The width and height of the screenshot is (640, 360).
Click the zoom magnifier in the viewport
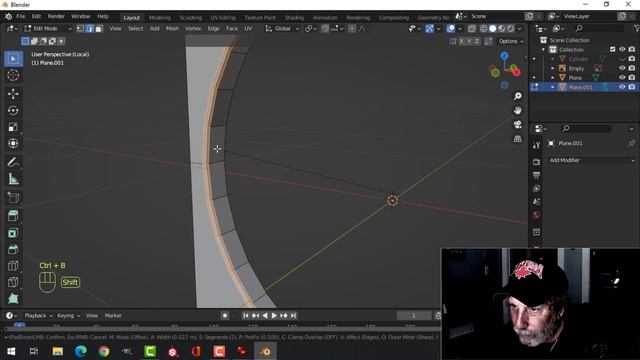(x=518, y=96)
